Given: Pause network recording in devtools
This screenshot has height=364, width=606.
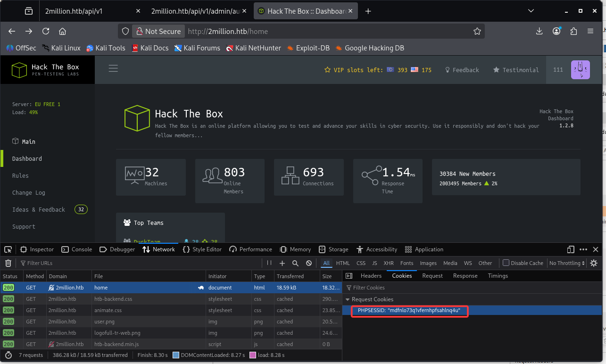Looking at the screenshot, I should 269,263.
